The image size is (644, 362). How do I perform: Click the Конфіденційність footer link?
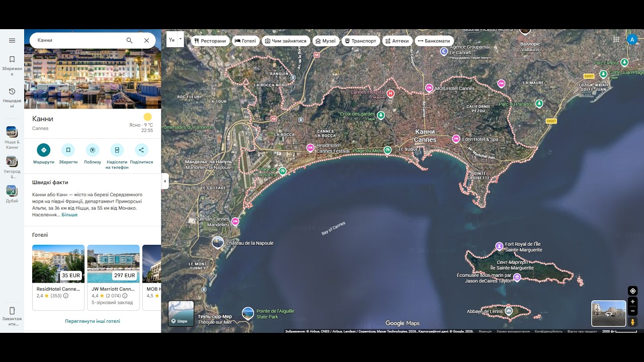[x=548, y=331]
